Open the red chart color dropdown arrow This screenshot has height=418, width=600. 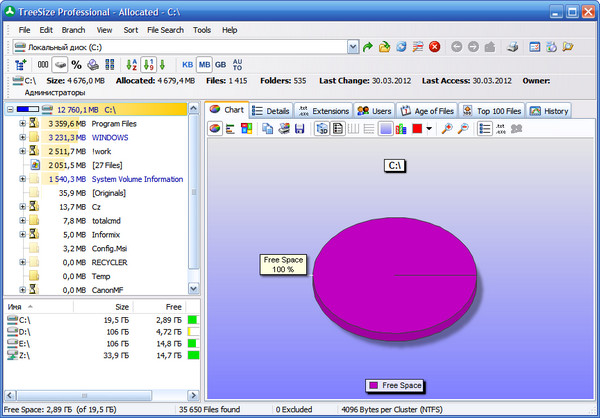click(x=429, y=129)
